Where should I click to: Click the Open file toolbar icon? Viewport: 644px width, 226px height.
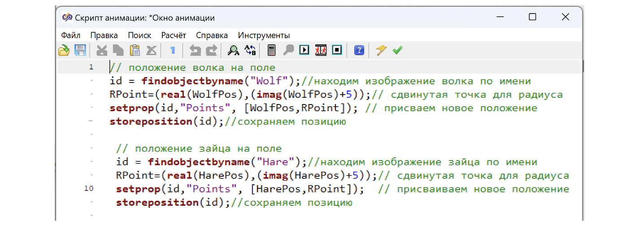pyautogui.click(x=64, y=51)
